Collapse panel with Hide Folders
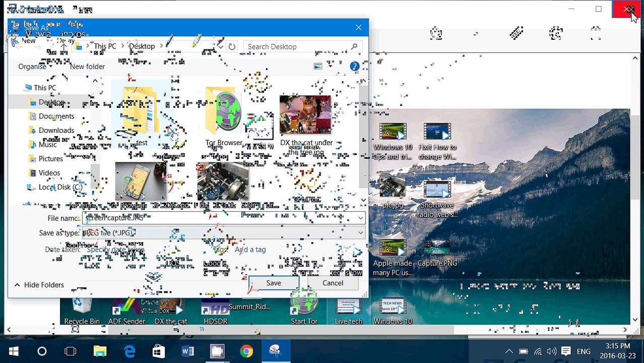Screen dimensions: 644x363 pyautogui.click(x=39, y=285)
